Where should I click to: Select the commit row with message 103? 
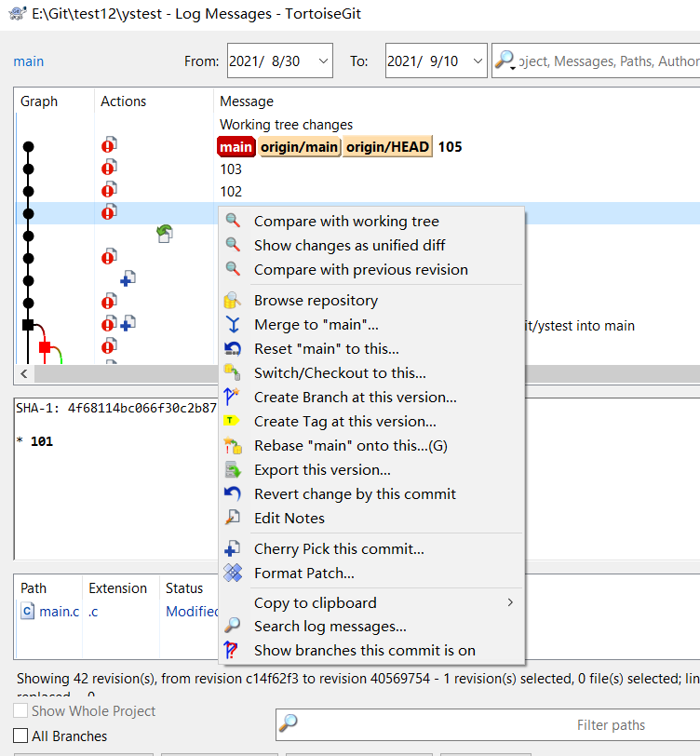[357, 169]
